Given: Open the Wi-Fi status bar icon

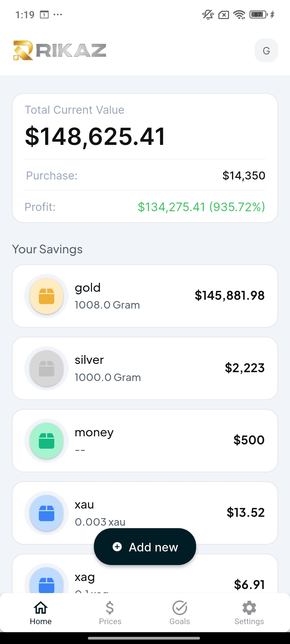Looking at the screenshot, I should pyautogui.click(x=239, y=14).
